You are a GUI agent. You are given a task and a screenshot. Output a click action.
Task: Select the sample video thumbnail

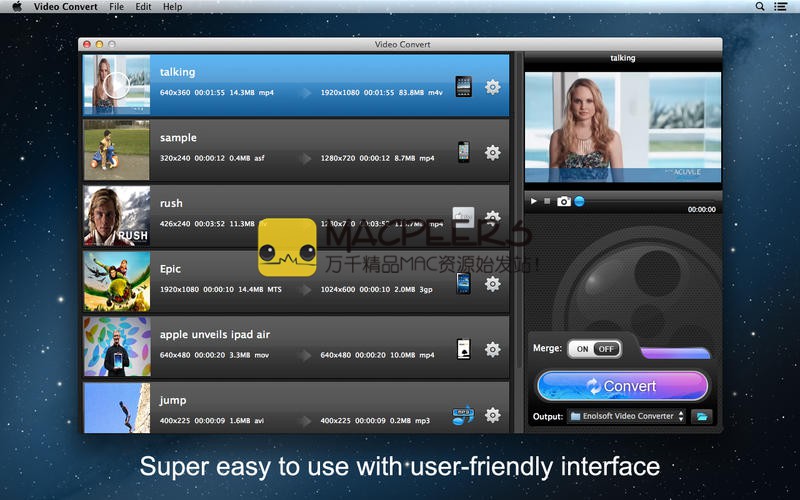(x=117, y=150)
